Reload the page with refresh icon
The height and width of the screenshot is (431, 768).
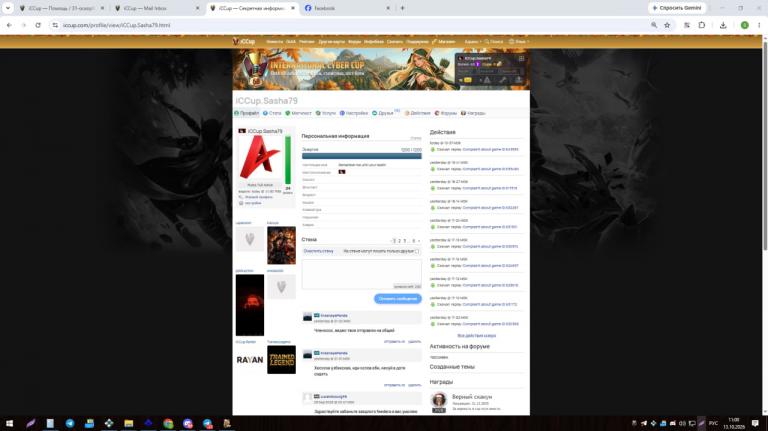click(x=38, y=25)
